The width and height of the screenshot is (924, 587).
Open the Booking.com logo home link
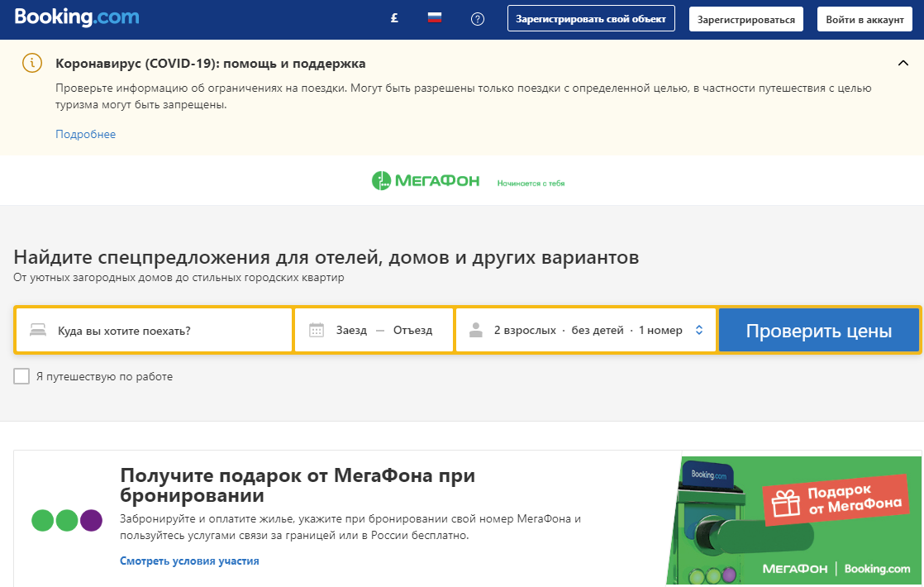[x=77, y=17]
